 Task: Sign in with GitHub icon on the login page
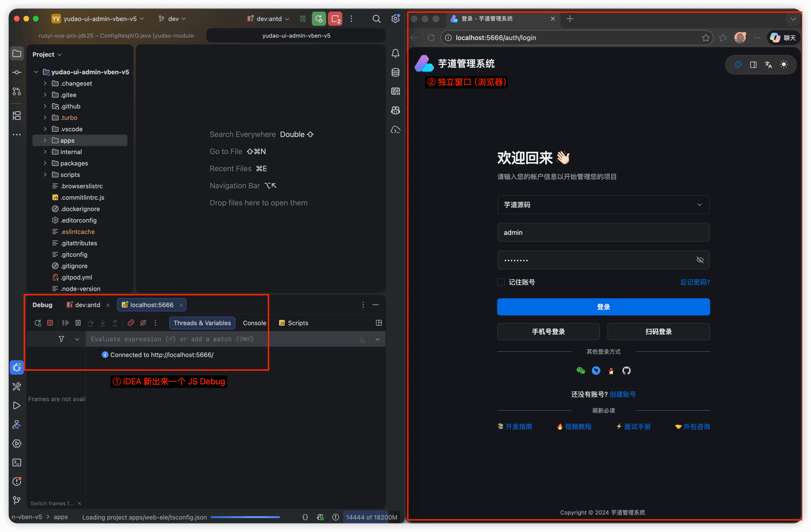pyautogui.click(x=626, y=370)
